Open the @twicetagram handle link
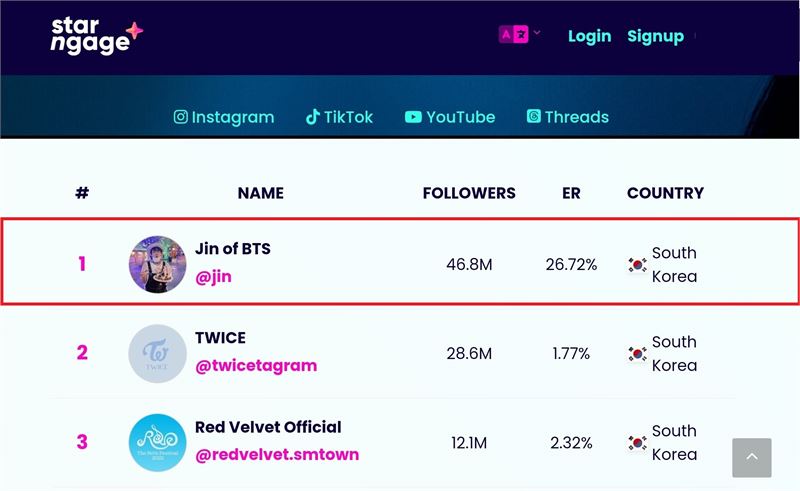 coord(256,365)
